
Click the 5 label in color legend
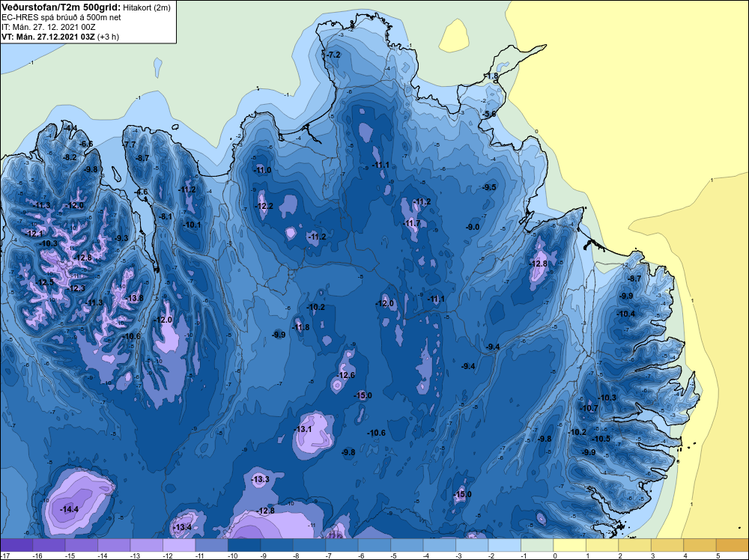coord(718,556)
